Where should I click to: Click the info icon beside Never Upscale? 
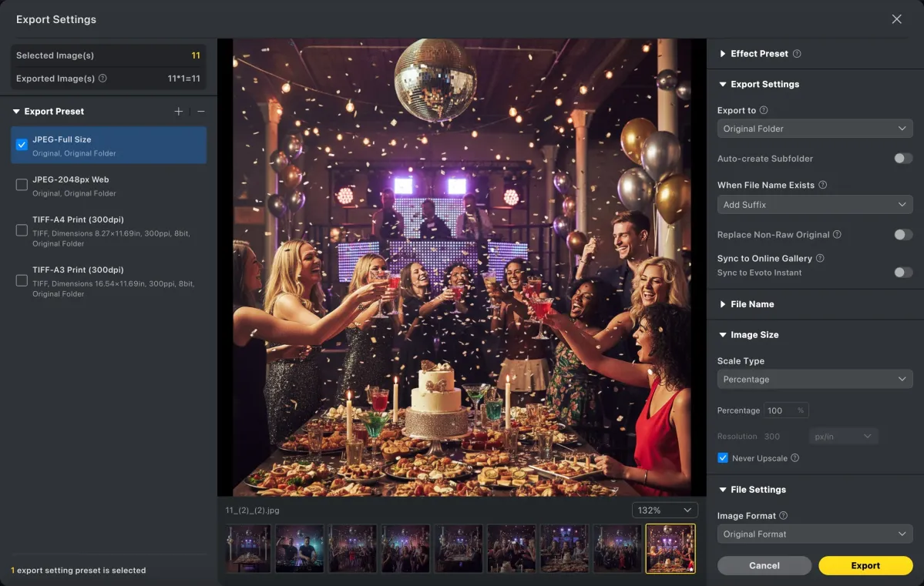point(795,458)
